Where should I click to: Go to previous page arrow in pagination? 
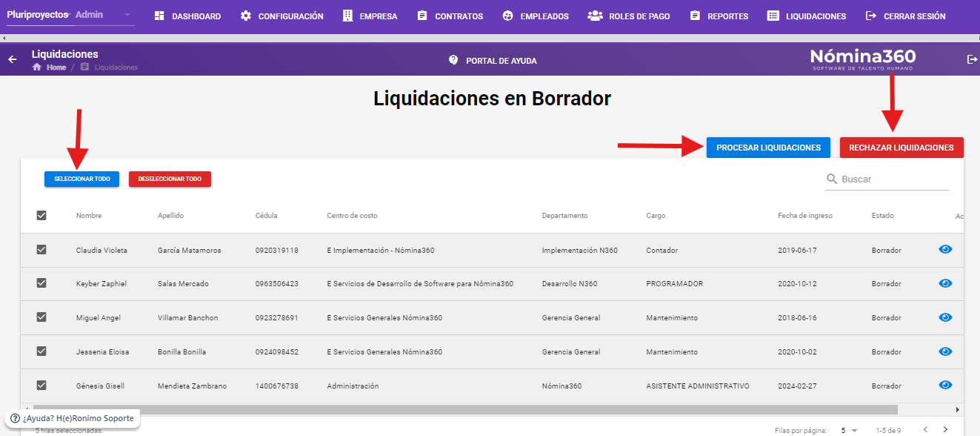point(924,429)
